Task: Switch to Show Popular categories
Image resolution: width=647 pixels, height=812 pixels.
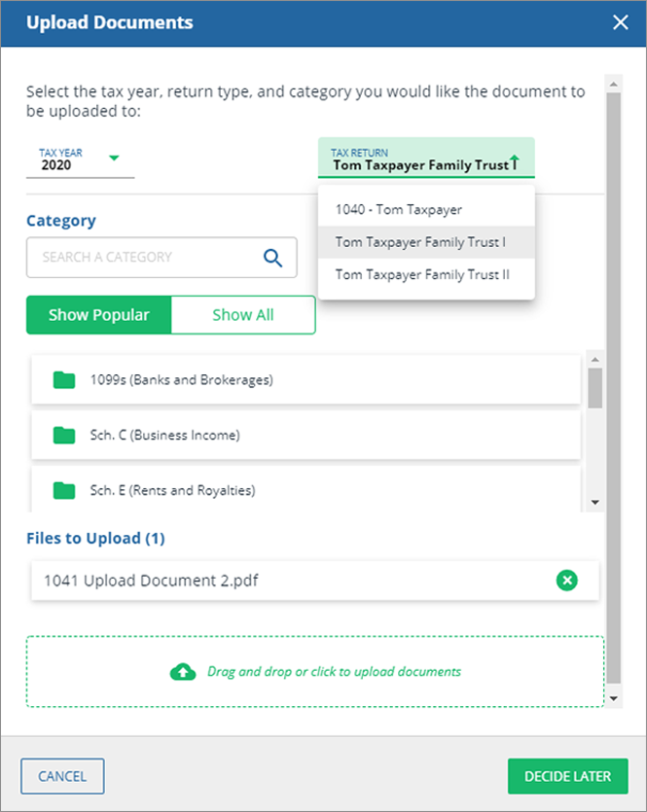Action: (x=99, y=315)
